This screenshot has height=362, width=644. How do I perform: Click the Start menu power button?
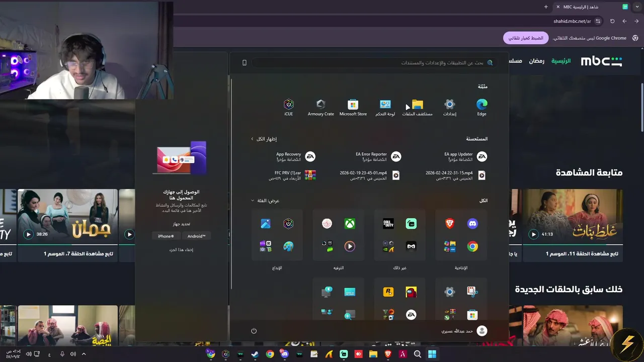point(254,331)
